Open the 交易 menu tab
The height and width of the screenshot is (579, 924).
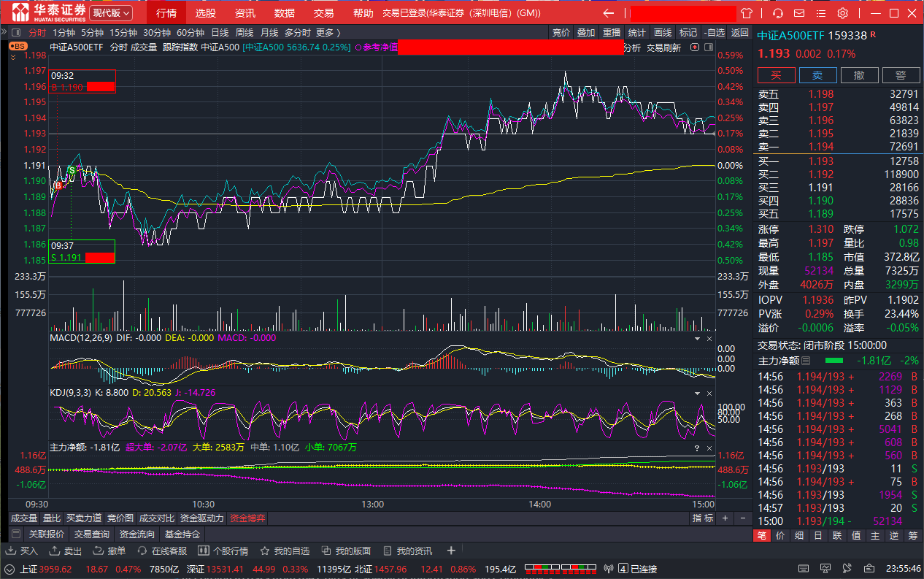[x=323, y=13]
